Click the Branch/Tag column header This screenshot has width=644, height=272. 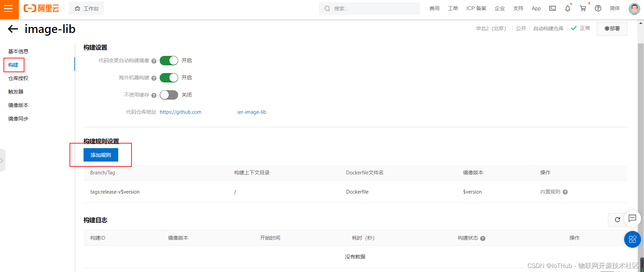(103, 173)
